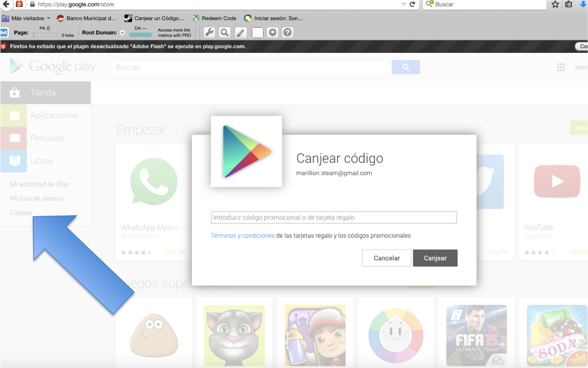Open the Talking Tom cat game thumbnail
Image resolution: width=588 pixels, height=368 pixels.
tap(235, 336)
